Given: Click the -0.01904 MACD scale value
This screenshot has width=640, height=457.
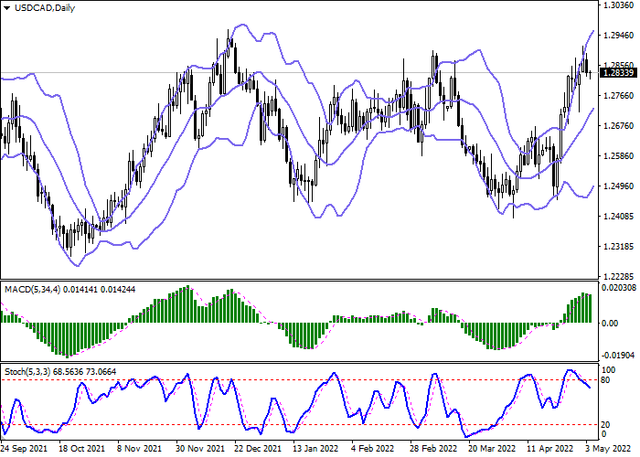Looking at the screenshot, I should click(615, 355).
